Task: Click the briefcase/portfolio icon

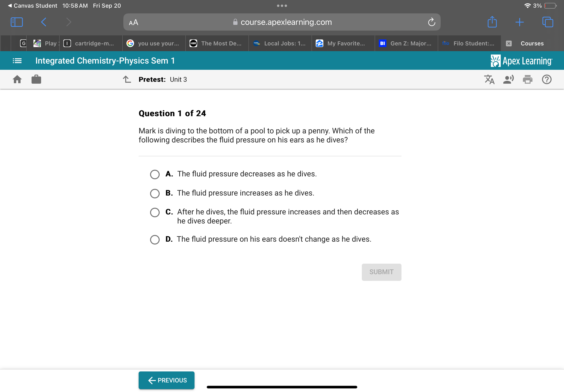Action: pos(36,79)
